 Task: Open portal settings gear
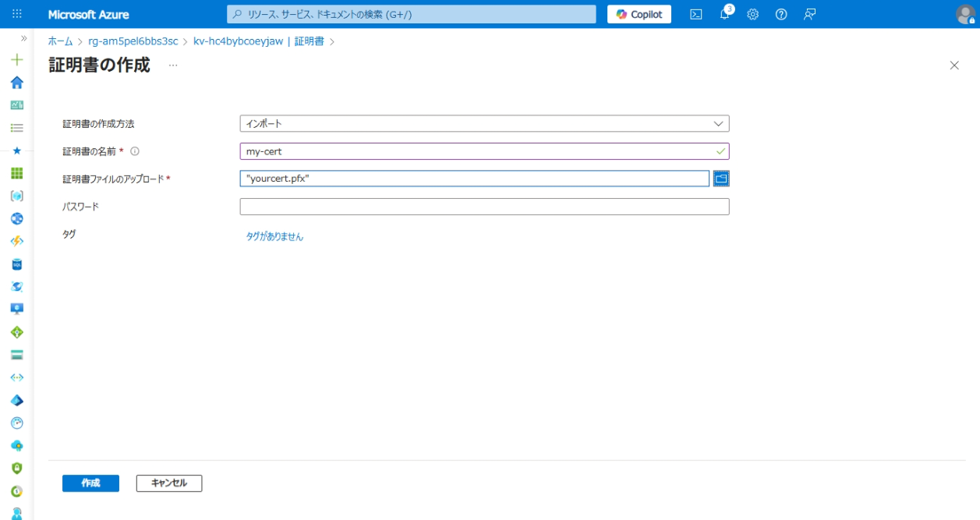click(x=752, y=14)
